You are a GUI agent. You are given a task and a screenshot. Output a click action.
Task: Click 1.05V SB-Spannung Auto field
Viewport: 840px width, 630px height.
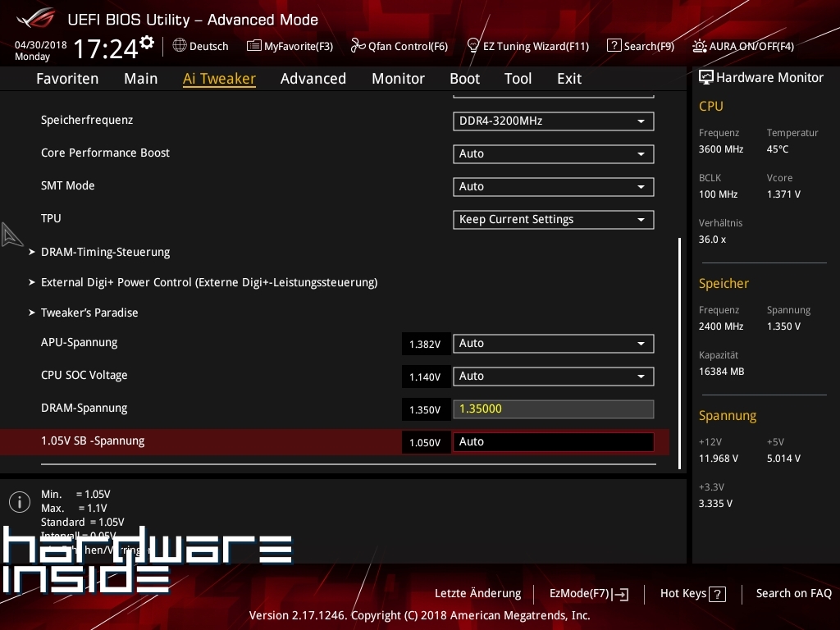[x=554, y=441]
